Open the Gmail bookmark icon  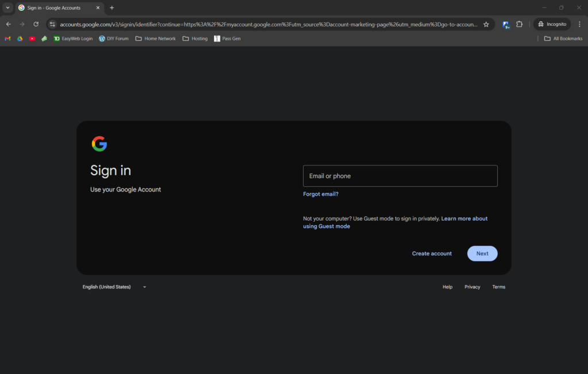click(x=7, y=38)
